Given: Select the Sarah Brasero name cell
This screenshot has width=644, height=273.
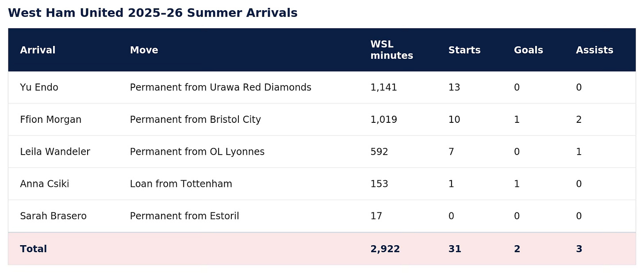Looking at the screenshot, I should click(x=53, y=216).
